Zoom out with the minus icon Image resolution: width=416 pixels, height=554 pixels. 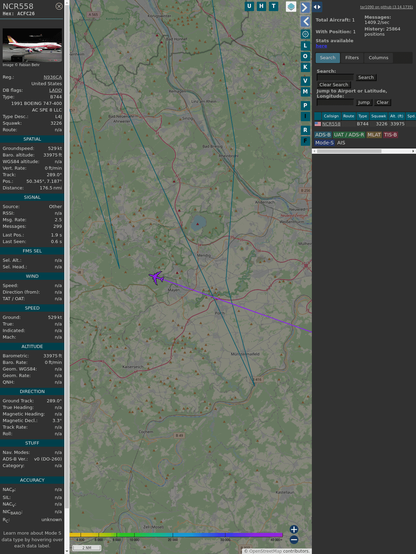coord(294,540)
